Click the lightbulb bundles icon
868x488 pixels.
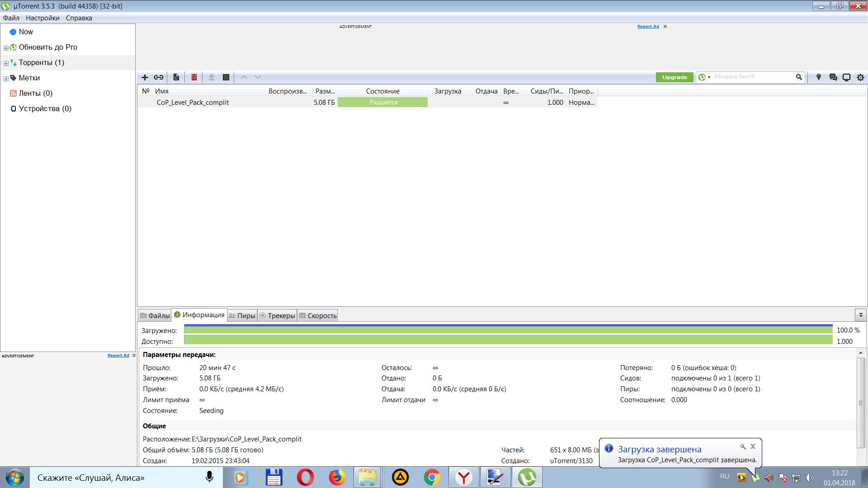point(818,77)
